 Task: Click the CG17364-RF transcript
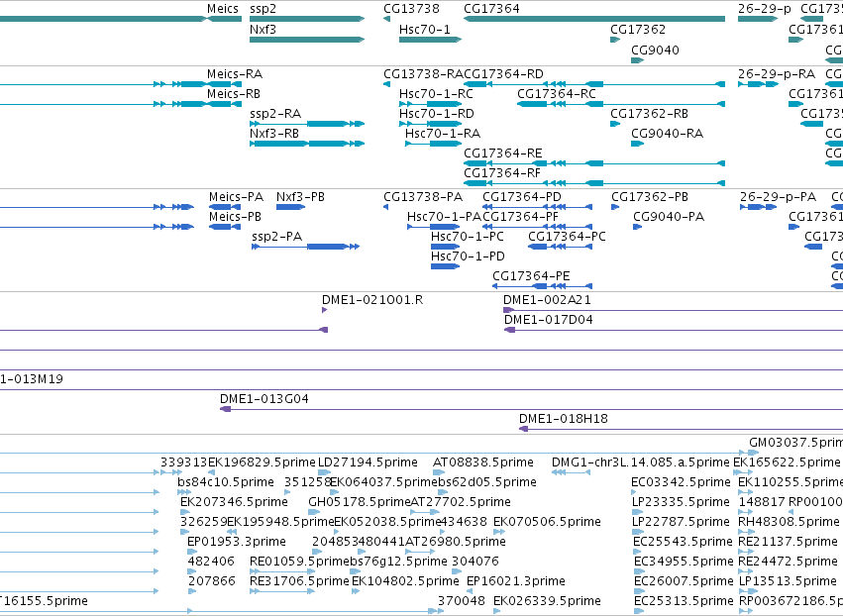(594, 183)
